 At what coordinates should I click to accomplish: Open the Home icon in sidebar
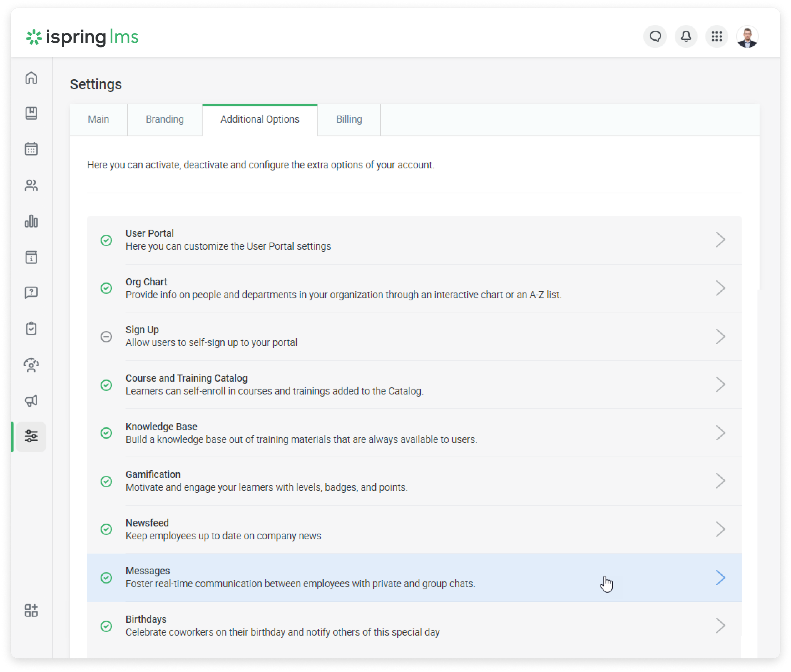[x=31, y=78]
